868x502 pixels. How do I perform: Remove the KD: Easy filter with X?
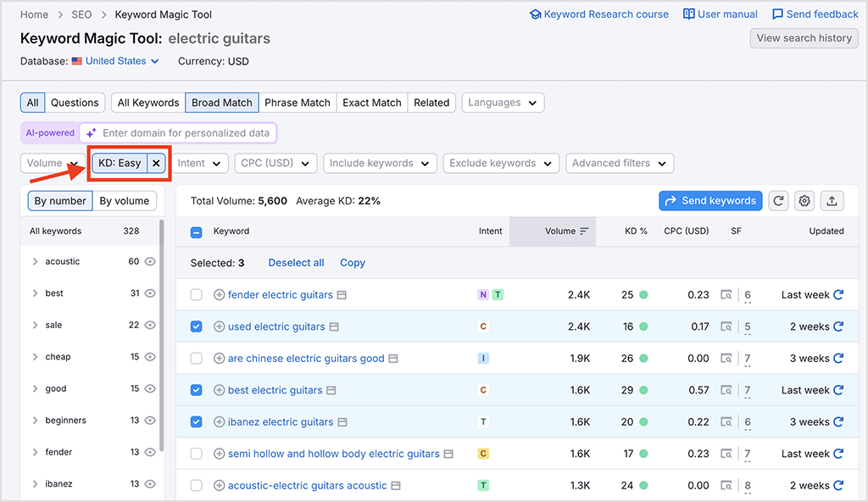tap(156, 163)
